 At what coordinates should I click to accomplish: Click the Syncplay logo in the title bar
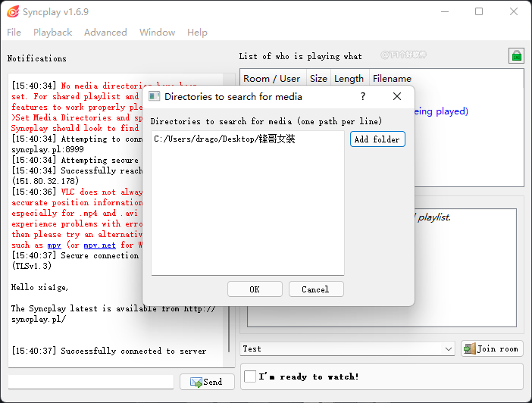(12, 11)
